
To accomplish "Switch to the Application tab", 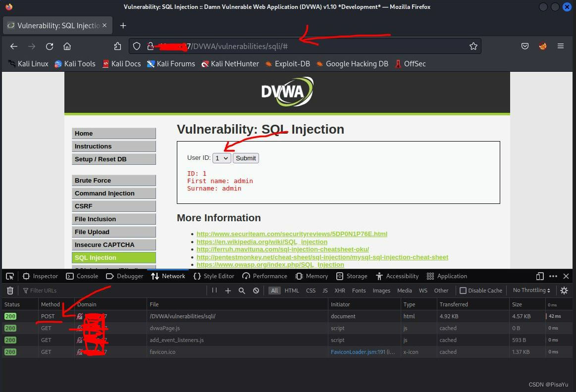I will [447, 276].
